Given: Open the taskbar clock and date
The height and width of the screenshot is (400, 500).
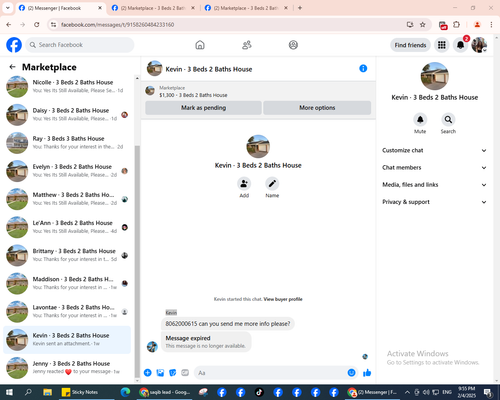Looking at the screenshot, I should click(x=467, y=392).
